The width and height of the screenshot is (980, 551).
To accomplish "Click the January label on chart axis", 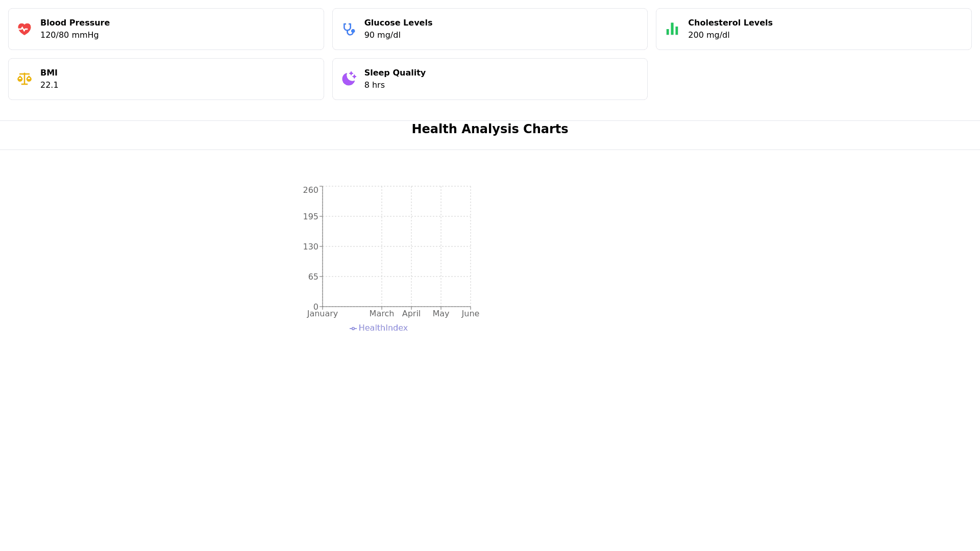I will click(x=322, y=314).
